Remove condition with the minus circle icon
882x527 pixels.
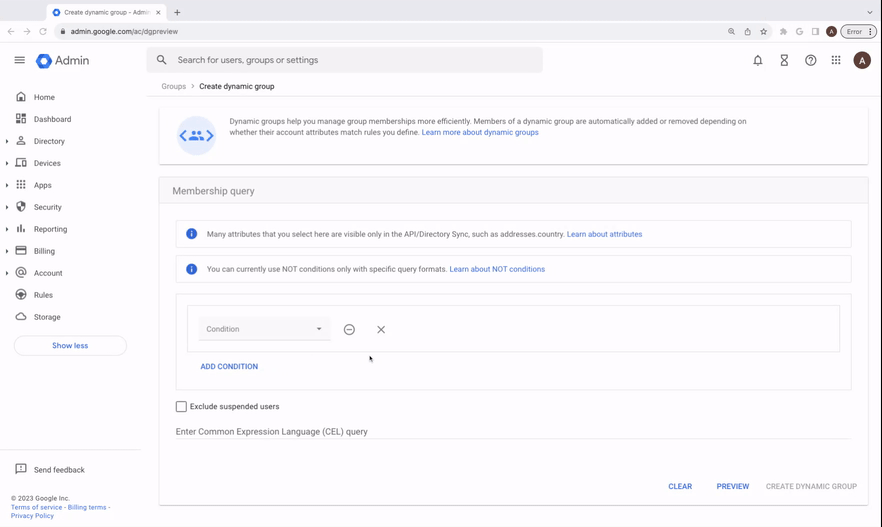point(349,330)
